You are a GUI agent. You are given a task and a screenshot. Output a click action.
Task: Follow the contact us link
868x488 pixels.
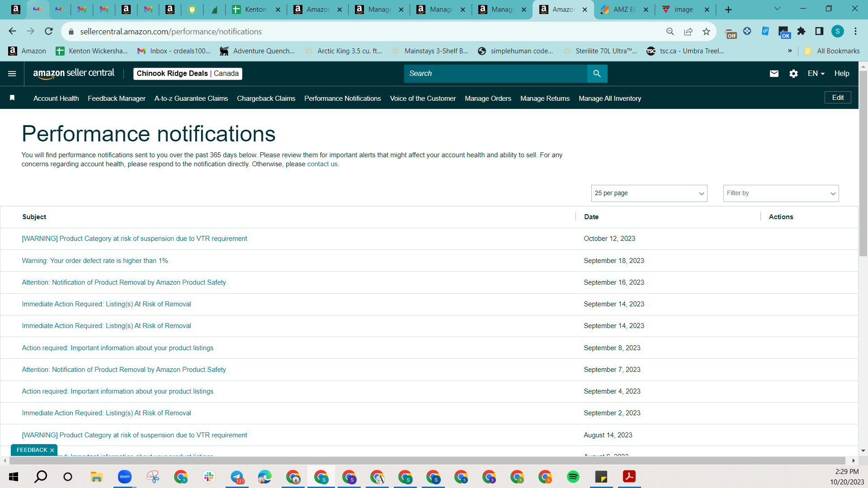322,164
